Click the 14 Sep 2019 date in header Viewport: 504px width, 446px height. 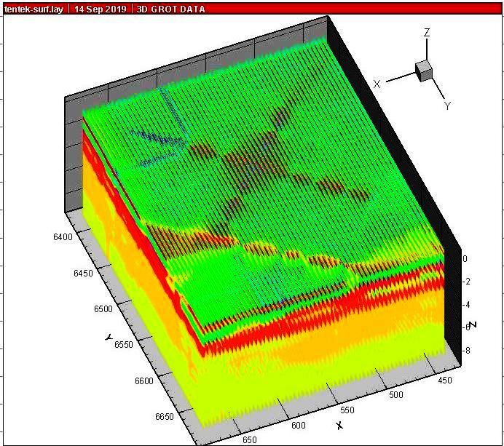point(100,9)
